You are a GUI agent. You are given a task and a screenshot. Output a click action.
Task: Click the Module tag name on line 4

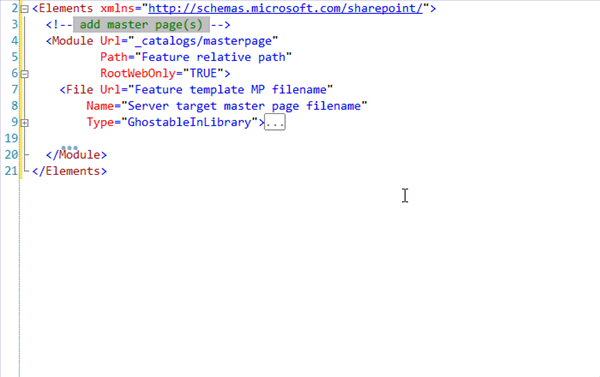click(72, 41)
